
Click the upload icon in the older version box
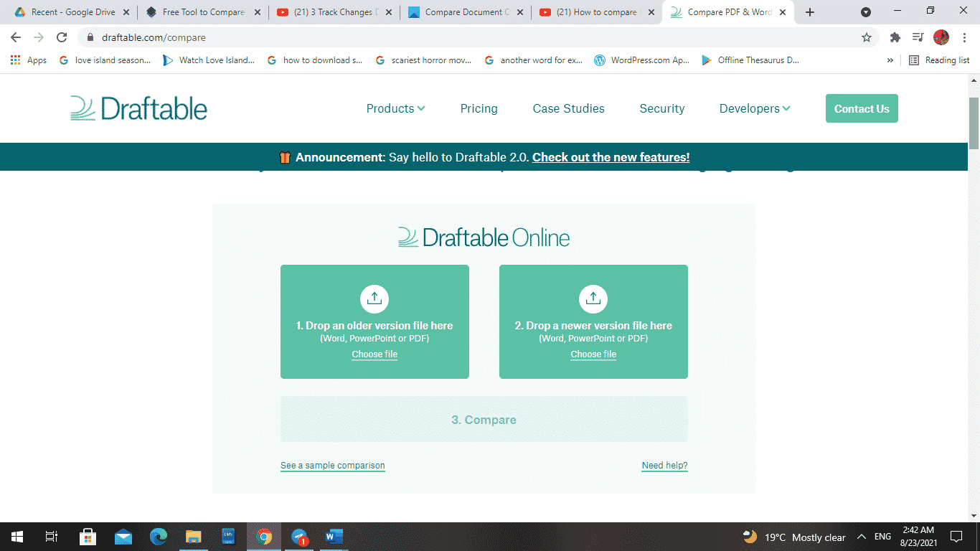374,298
